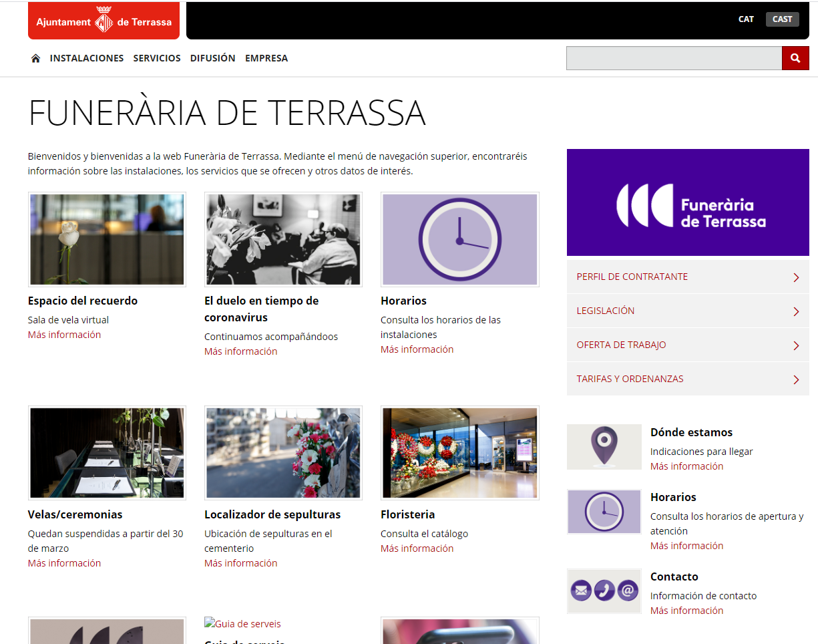Click Más información under Velas/ceremonias
Viewport: 818px width, 644px height.
[64, 563]
